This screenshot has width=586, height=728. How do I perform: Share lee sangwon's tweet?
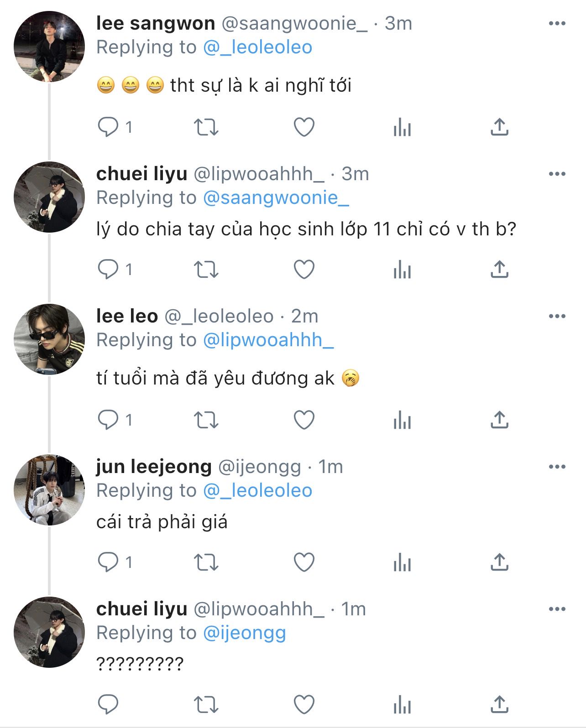point(499,127)
